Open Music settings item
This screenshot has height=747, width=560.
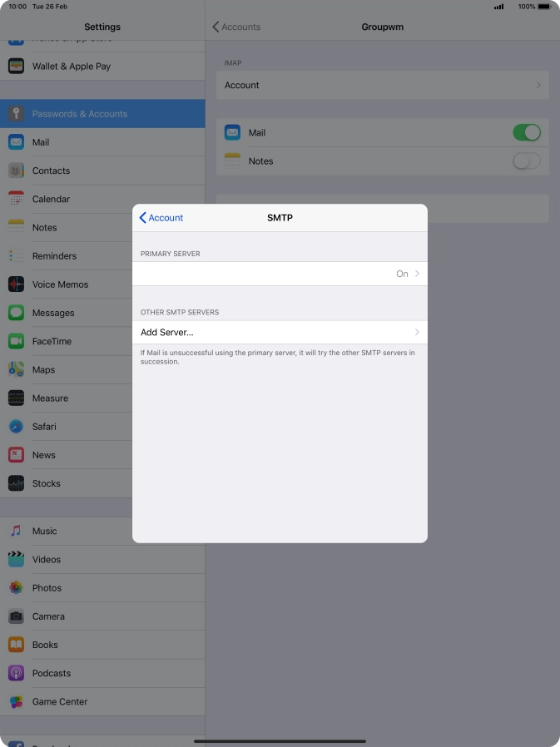point(45,532)
